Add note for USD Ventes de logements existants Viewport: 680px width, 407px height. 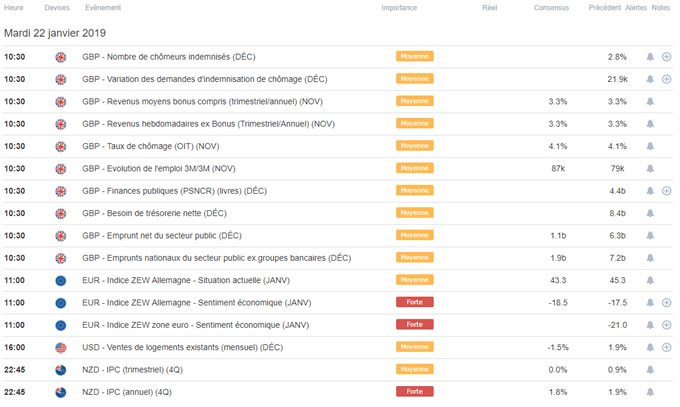[667, 347]
